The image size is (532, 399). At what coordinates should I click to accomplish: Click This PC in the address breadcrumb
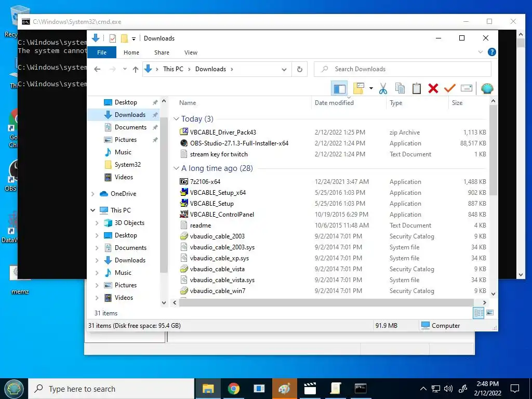[173, 69]
